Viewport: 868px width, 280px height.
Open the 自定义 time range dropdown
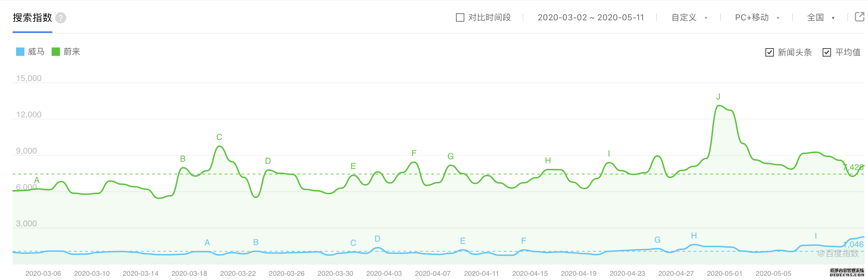click(689, 17)
